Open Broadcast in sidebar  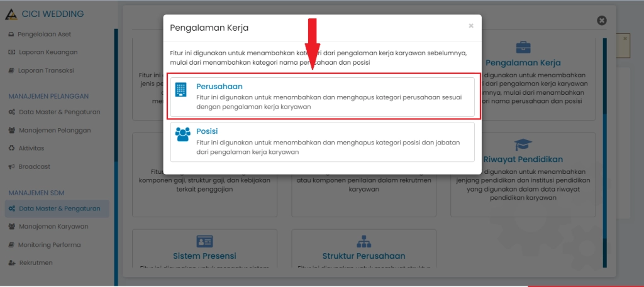[x=35, y=166]
